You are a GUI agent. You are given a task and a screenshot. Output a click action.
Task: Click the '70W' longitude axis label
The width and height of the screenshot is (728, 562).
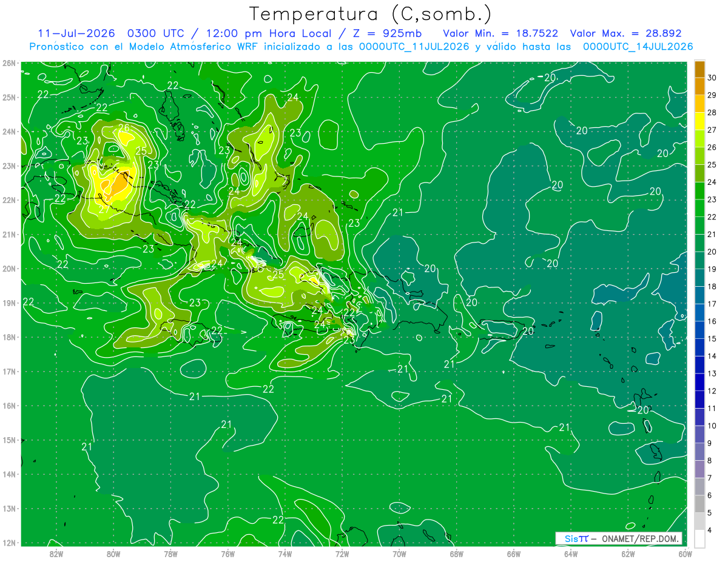[x=399, y=554]
